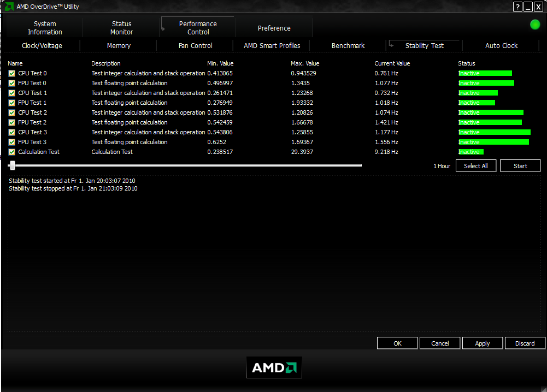This screenshot has height=392, width=547.
Task: Click the Min. Value column header
Action: [220, 63]
